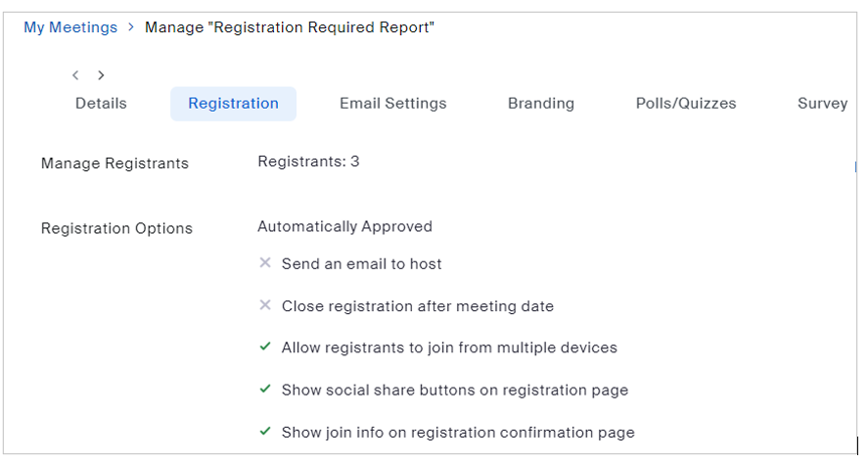The height and width of the screenshot is (463, 868).
Task: Click the Registrants: 3 count text
Action: click(308, 162)
